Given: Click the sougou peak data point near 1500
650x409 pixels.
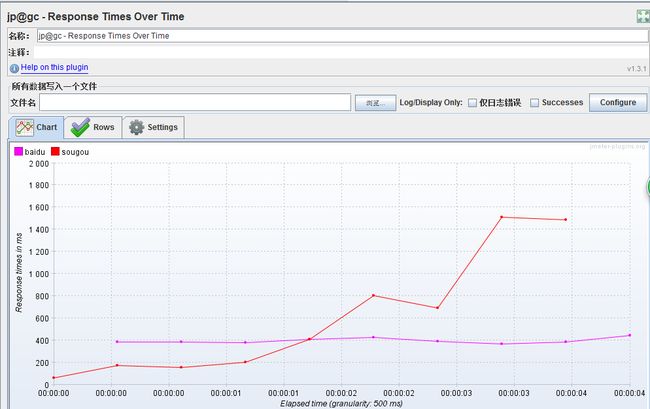Looking at the screenshot, I should click(502, 217).
